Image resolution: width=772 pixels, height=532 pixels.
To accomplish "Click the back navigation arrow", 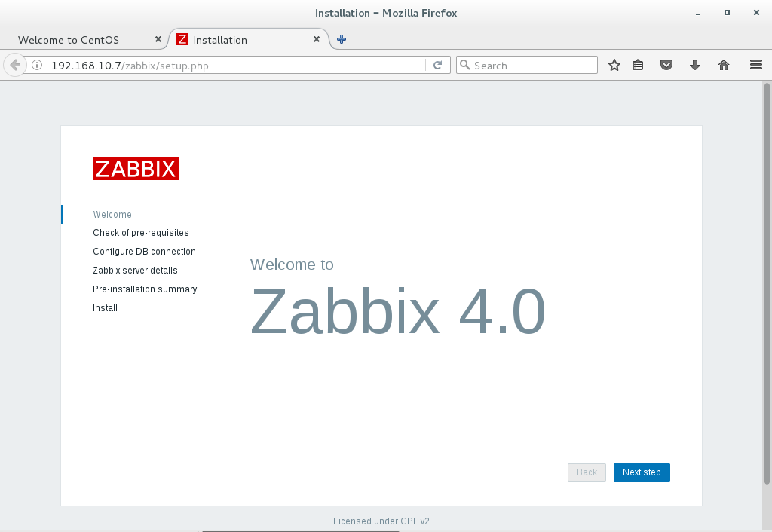I will pyautogui.click(x=15, y=65).
